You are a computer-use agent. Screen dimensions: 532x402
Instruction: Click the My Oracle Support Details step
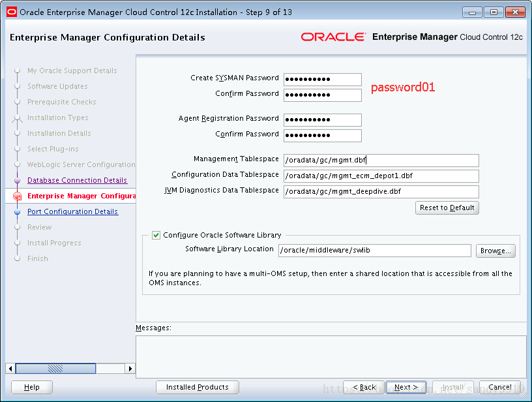tap(72, 70)
